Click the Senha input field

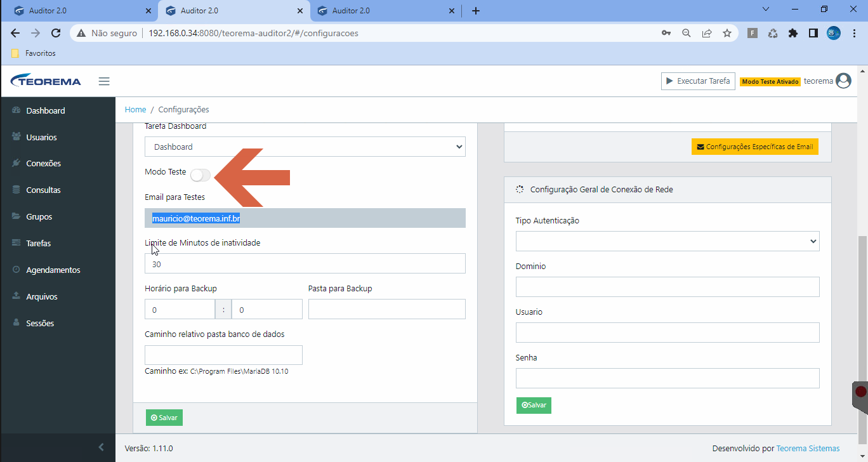tap(667, 378)
